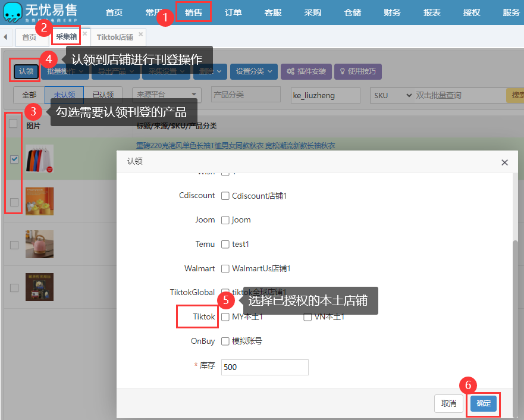Open the 财务 top menu
The width and height of the screenshot is (524, 420).
(393, 12)
